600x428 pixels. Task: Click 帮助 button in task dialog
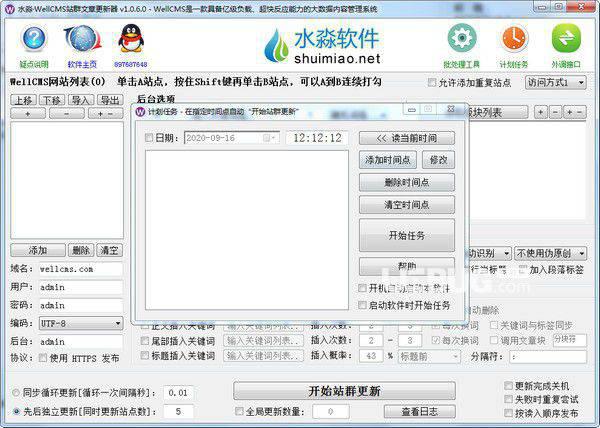(407, 266)
